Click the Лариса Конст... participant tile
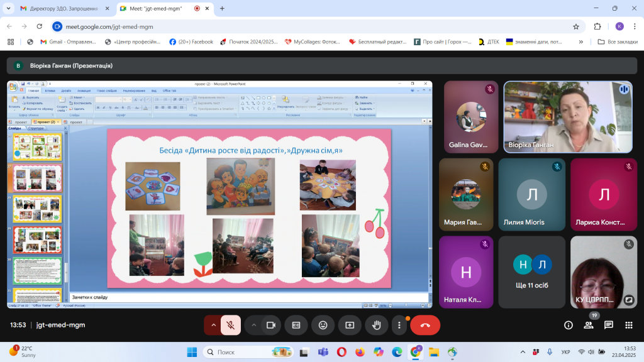Screen dimensions: 644x362 [604, 195]
